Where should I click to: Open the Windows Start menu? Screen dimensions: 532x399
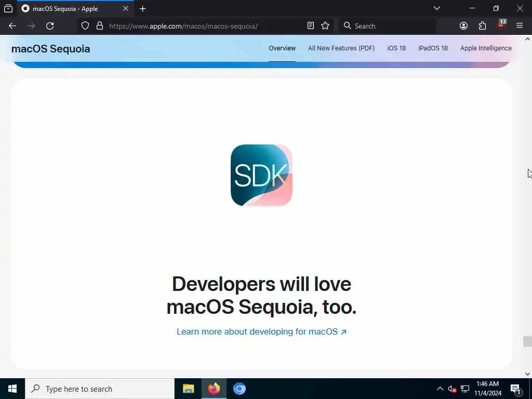click(12, 389)
